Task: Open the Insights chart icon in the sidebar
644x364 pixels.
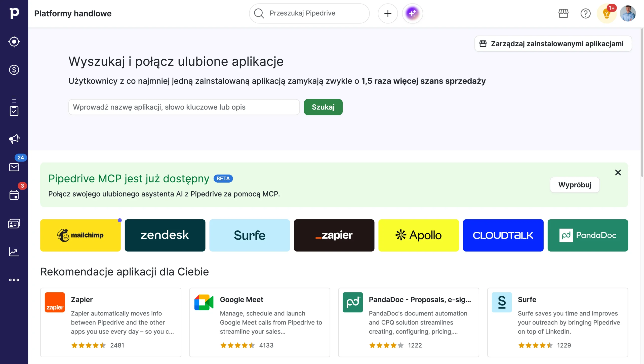Action: [x=14, y=252]
